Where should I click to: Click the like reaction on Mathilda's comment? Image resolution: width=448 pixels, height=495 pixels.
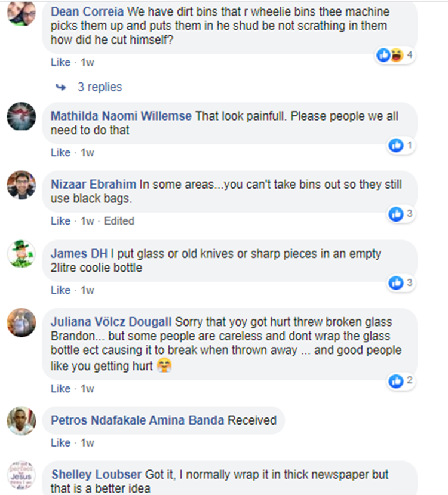(x=396, y=146)
